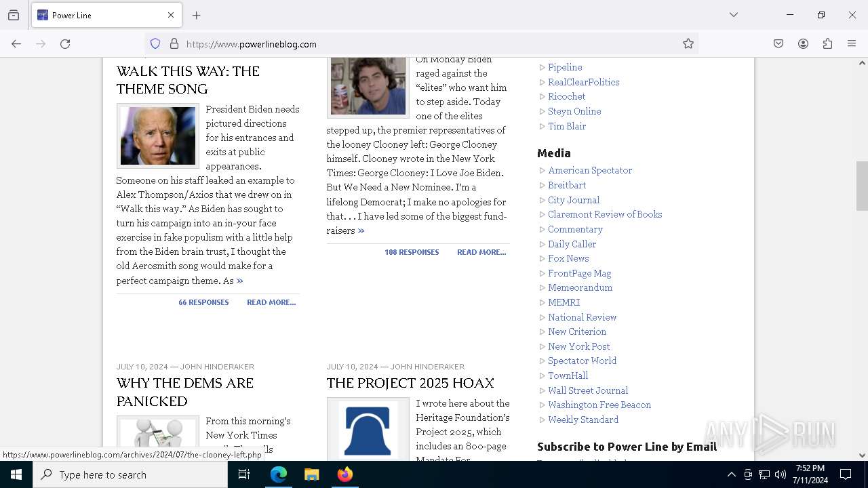Screen dimensions: 868x488
Task: Open Firefox tab list button
Action: pos(14,15)
